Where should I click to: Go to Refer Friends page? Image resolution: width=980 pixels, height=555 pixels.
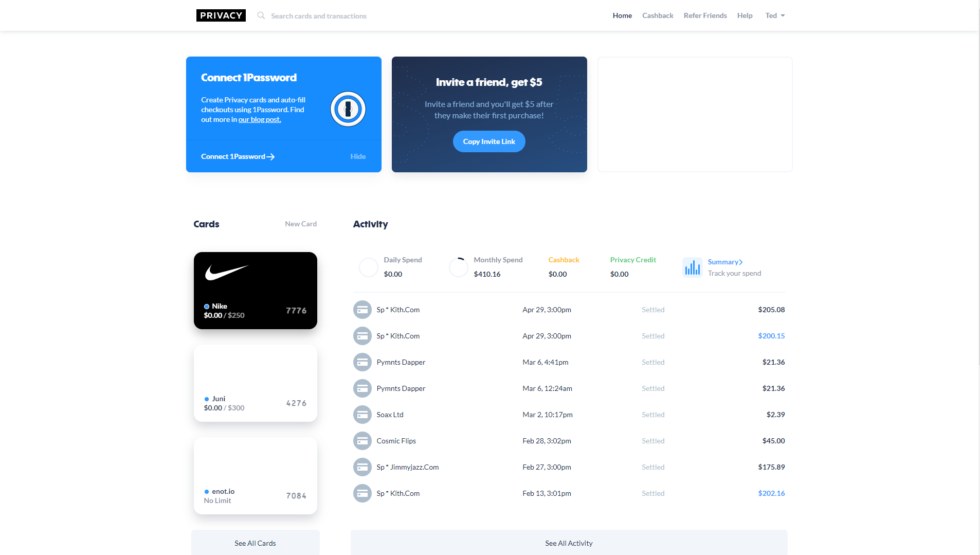705,15
